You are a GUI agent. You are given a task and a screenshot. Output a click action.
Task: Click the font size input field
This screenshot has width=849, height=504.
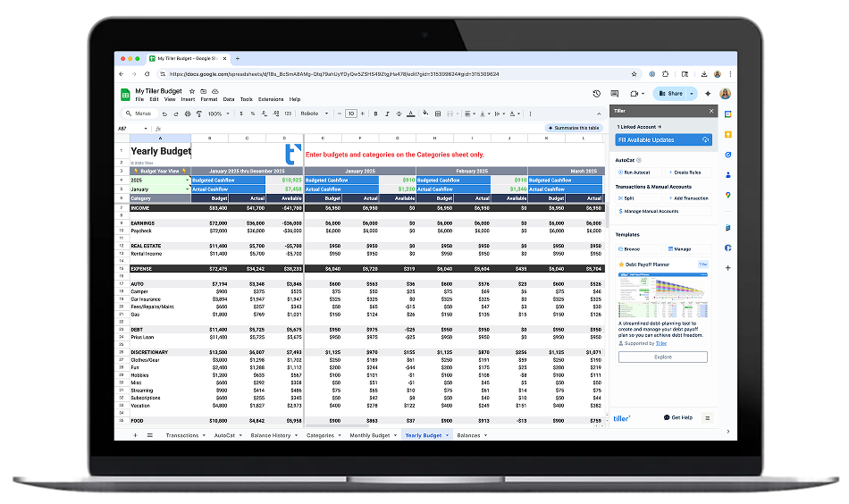pos(351,113)
